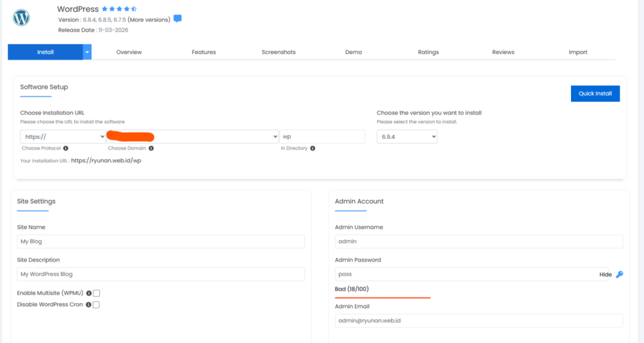Open the 6.9.4 version dropdown
Image resolution: width=644 pixels, height=343 pixels.
click(x=407, y=136)
